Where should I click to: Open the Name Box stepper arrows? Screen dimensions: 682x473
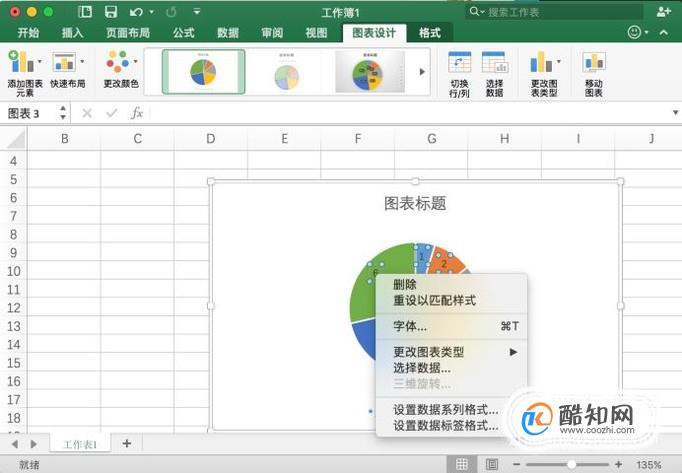63,113
